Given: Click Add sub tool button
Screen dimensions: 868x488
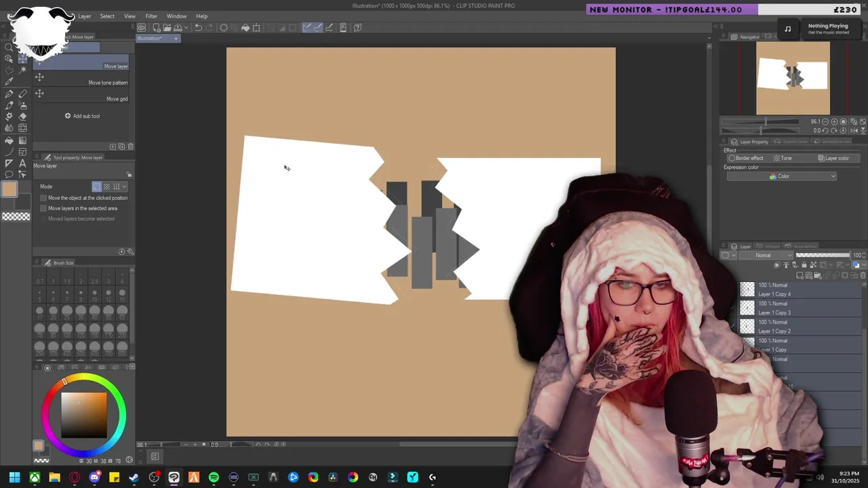Looking at the screenshot, I should 82,116.
